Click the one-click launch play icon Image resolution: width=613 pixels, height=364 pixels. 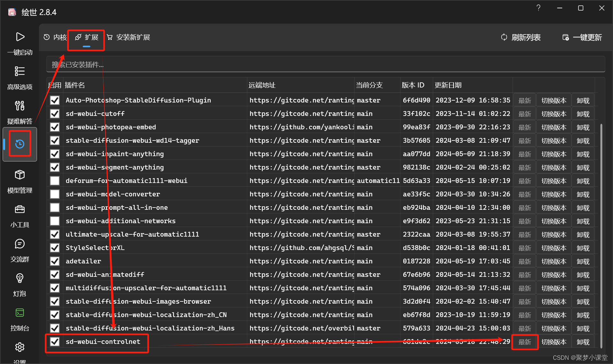[20, 37]
